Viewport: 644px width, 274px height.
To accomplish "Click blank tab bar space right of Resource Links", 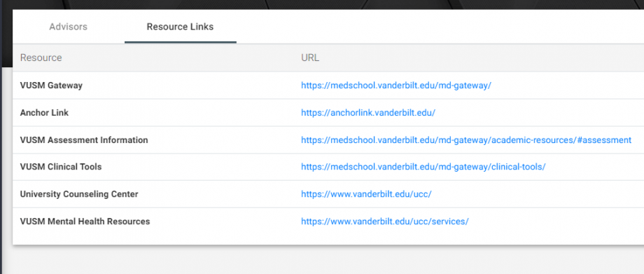I will click(x=440, y=27).
